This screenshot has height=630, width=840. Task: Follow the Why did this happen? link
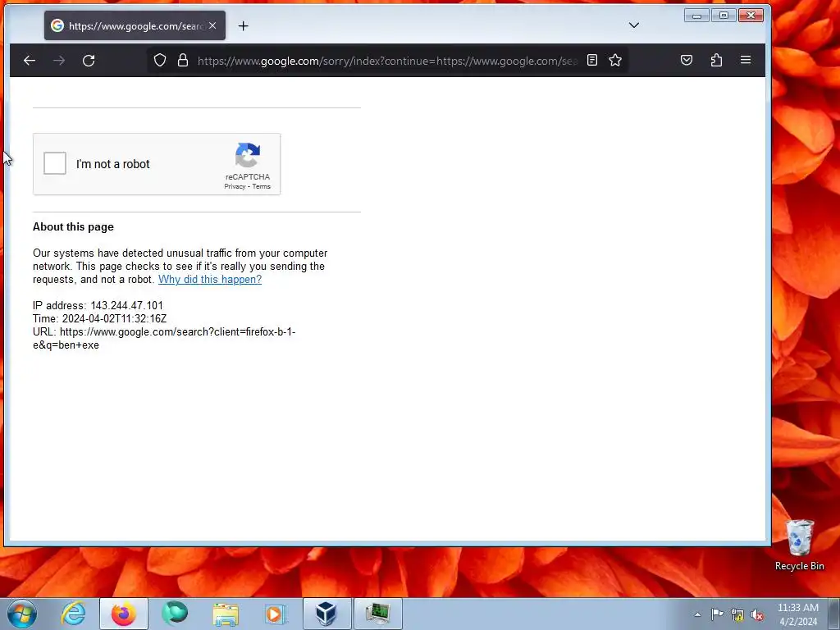click(210, 279)
